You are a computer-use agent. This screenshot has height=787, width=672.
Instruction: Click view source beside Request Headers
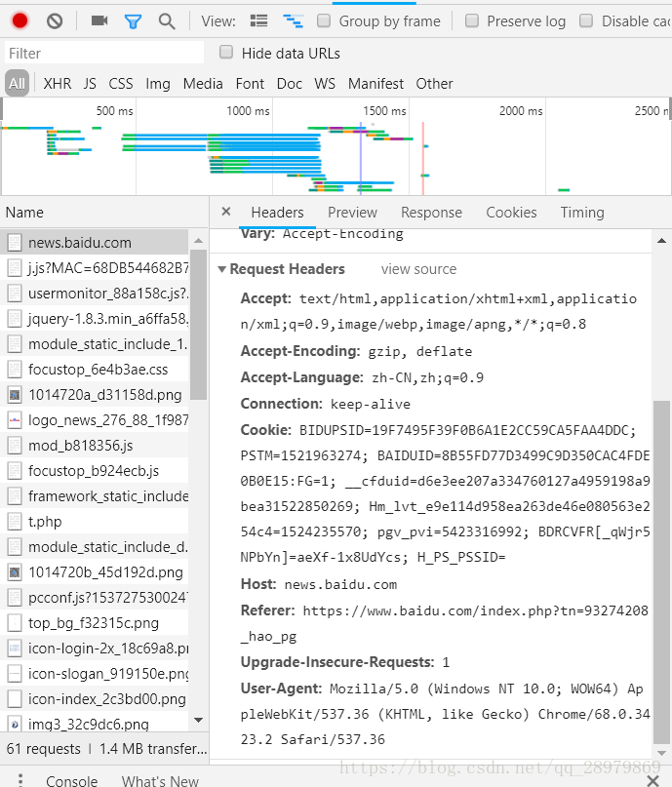[x=417, y=268]
